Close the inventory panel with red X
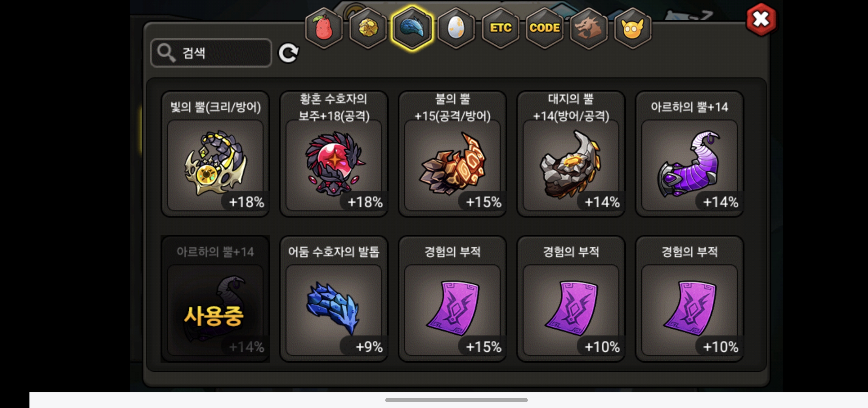The image size is (868, 408). pyautogui.click(x=761, y=19)
